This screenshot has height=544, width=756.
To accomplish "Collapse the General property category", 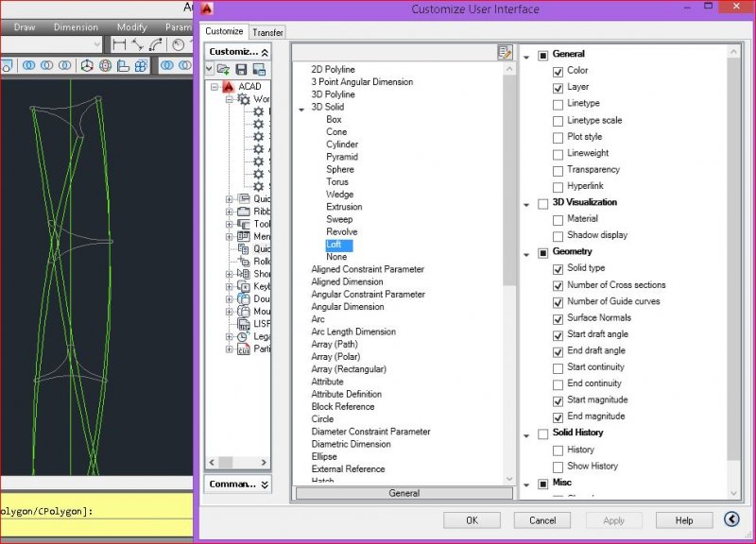I will click(x=526, y=57).
